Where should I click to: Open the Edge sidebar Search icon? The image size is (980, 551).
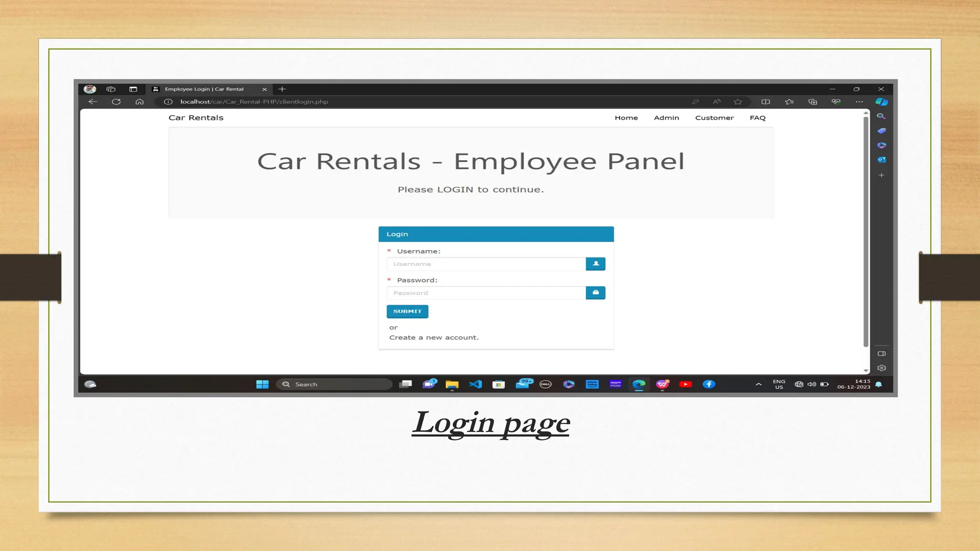881,116
